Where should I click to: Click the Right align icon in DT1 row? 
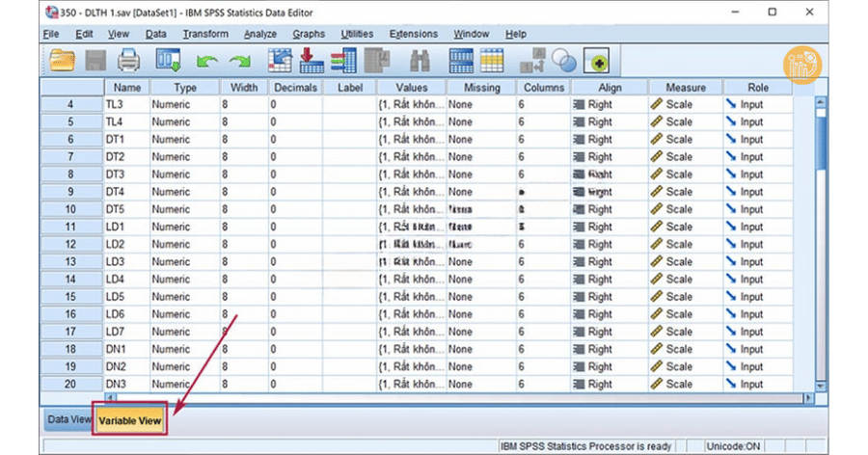point(579,140)
